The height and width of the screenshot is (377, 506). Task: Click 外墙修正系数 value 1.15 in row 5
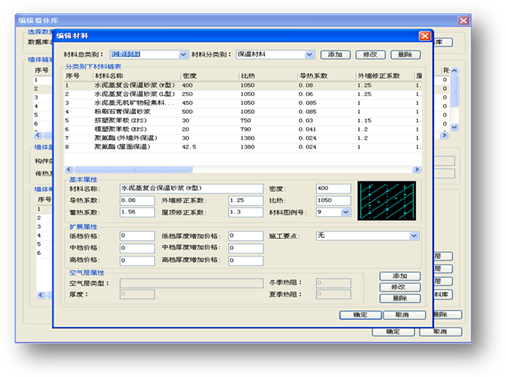pyautogui.click(x=364, y=121)
